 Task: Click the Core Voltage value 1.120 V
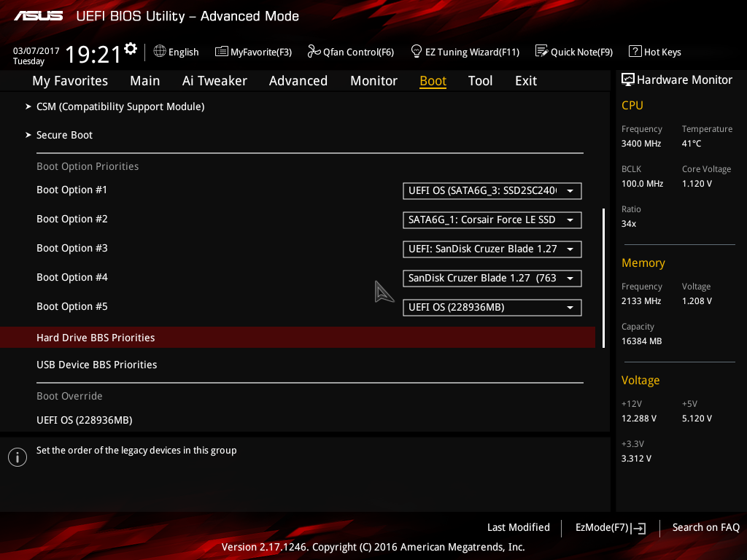[x=697, y=184]
